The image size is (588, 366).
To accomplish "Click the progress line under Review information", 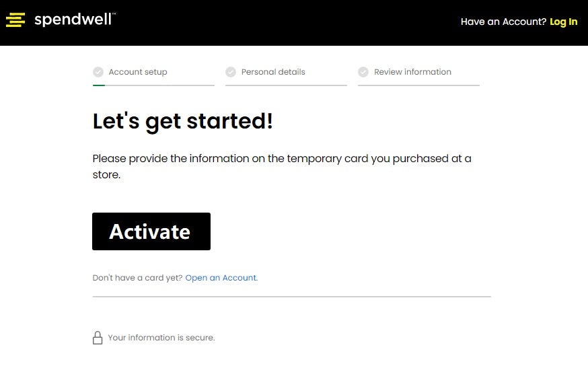I will click(x=418, y=85).
